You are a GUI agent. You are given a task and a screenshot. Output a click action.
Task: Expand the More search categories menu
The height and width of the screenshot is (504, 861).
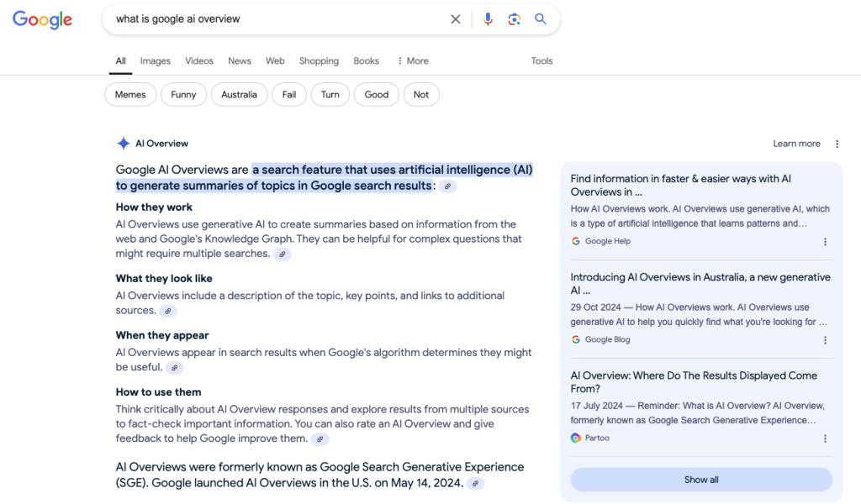(x=413, y=60)
